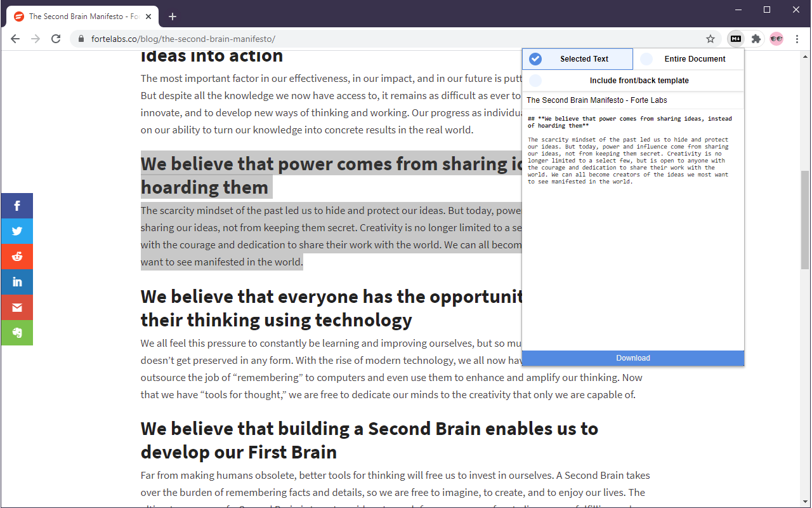
Task: Open the Chrome extensions puzzle icon
Action: tap(756, 39)
